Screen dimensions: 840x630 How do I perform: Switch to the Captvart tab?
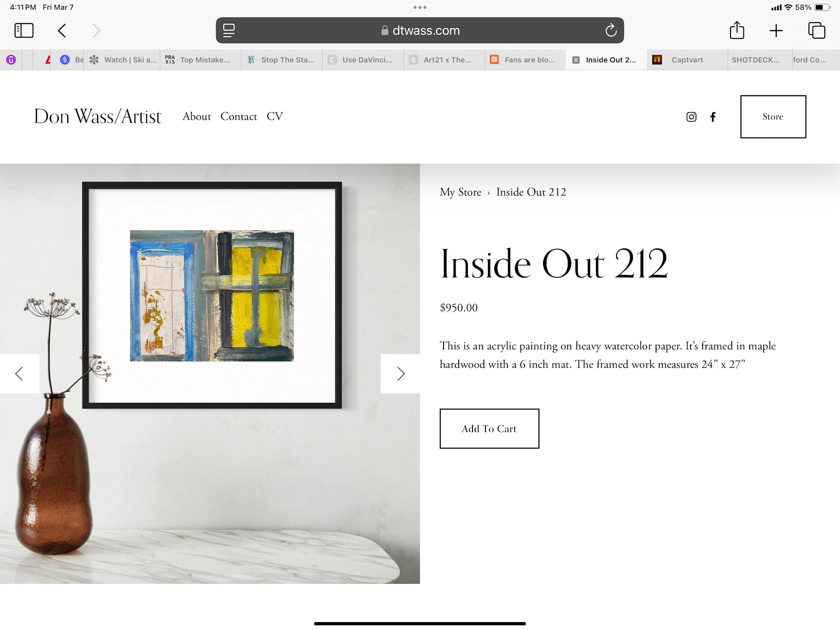coord(687,60)
